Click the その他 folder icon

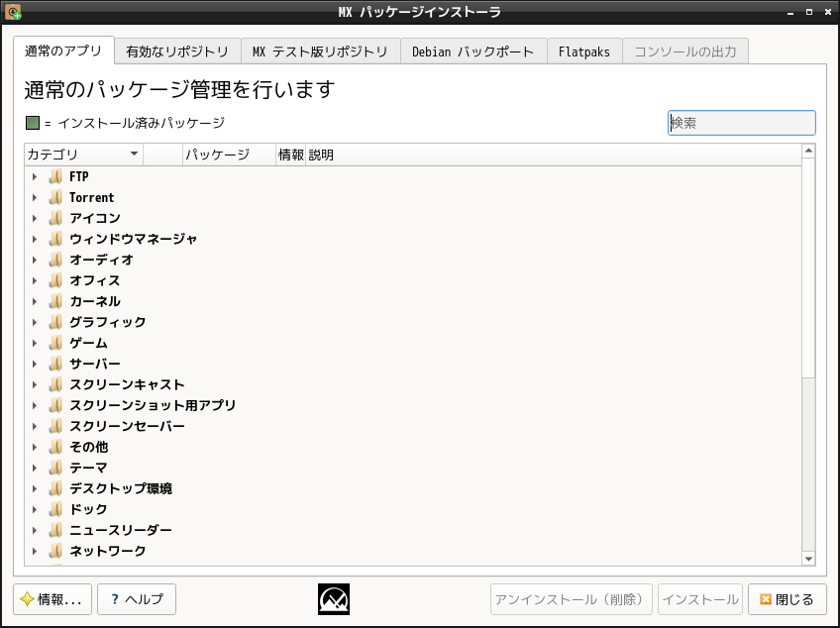(55, 447)
